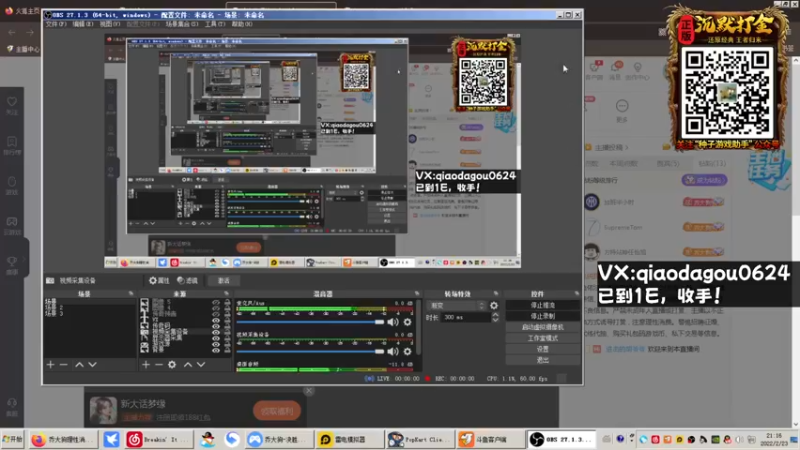The width and height of the screenshot is (800, 450).
Task: Open source 属性 (Properties) gear button
Action: click(x=159, y=281)
